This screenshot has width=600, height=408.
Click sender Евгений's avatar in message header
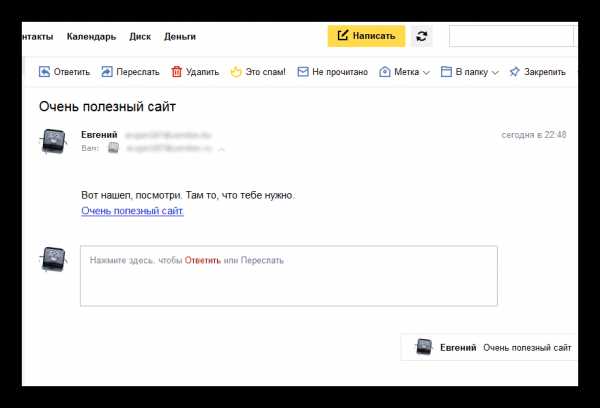pyautogui.click(x=54, y=141)
